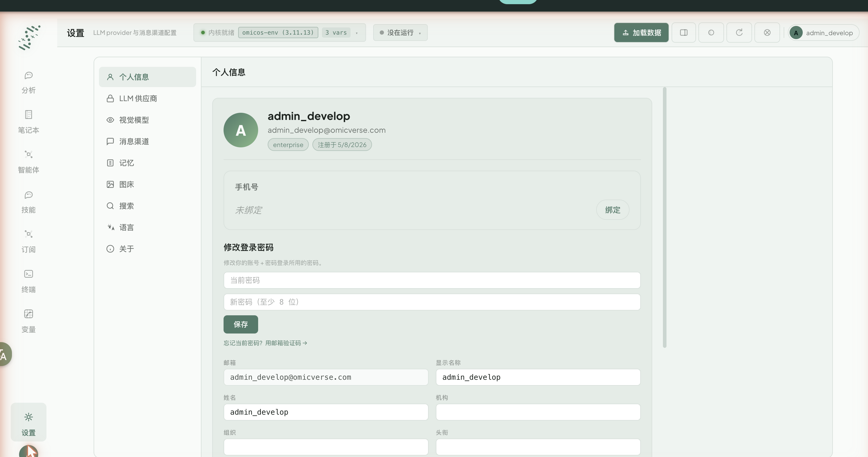Click the vertical scrollbar of profile panel
Screen dimensions: 868x457
click(x=664, y=217)
